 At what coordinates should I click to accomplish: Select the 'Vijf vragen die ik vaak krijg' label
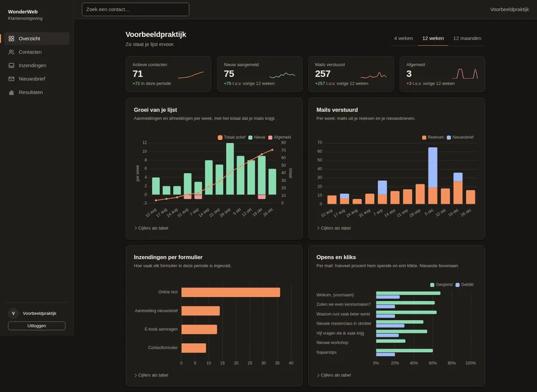tap(340, 333)
